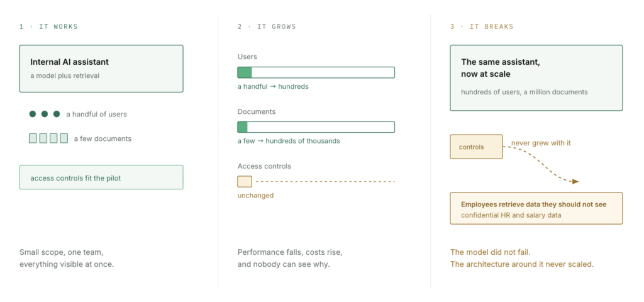Click the 'unchanged' label

(x=255, y=196)
